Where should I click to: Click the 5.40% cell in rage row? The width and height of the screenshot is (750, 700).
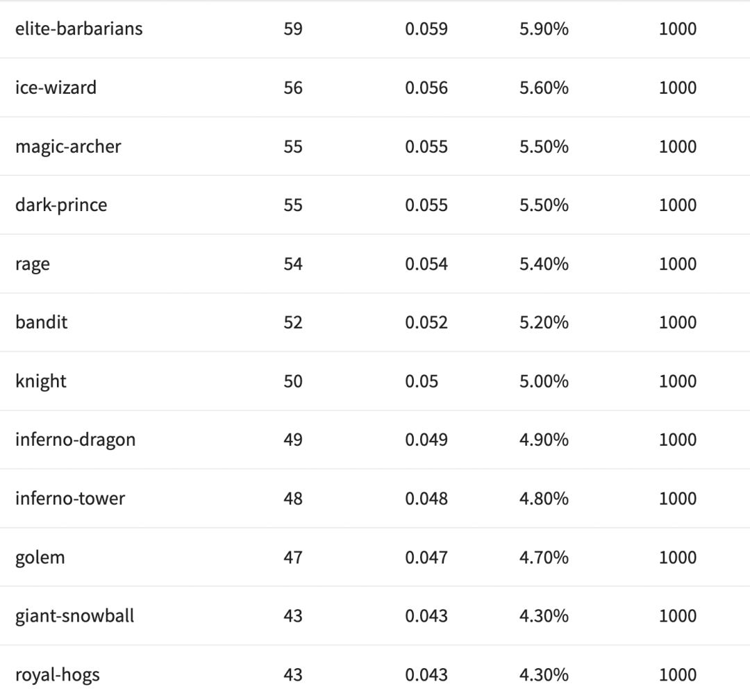point(544,264)
